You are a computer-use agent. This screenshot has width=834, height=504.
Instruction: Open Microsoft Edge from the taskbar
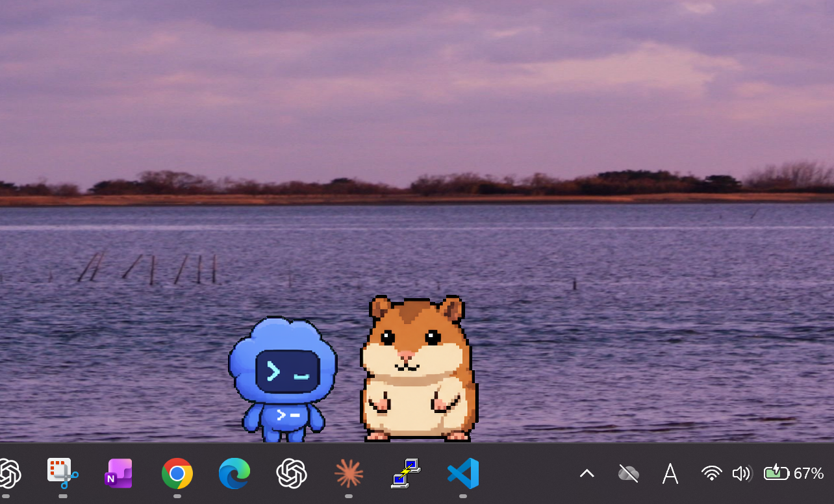pyautogui.click(x=234, y=474)
